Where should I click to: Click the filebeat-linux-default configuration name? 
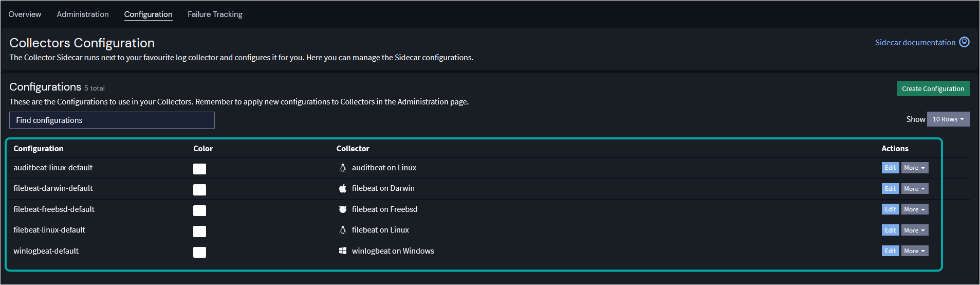(49, 230)
